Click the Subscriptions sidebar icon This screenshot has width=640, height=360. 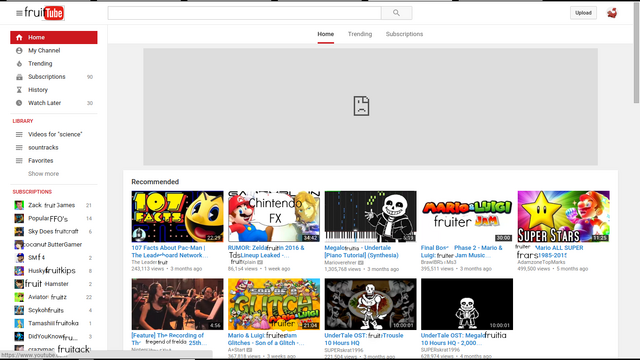click(19, 77)
